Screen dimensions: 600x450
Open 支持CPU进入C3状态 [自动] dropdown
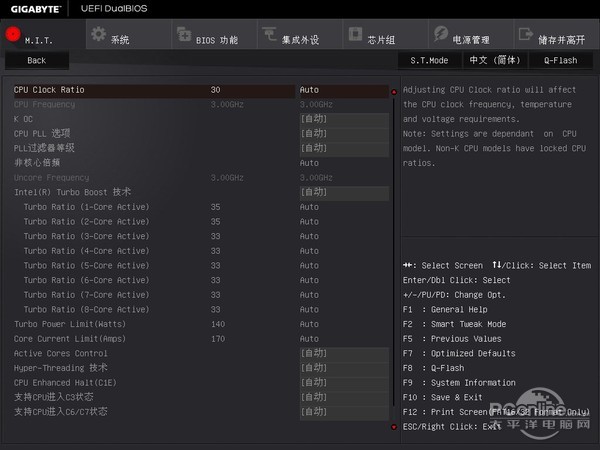tap(344, 398)
